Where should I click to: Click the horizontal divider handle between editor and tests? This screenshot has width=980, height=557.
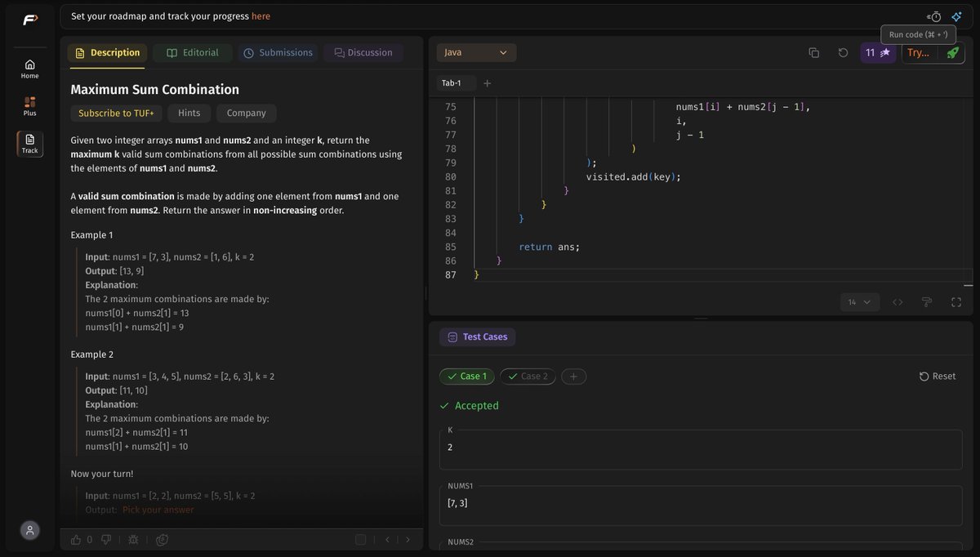701,319
